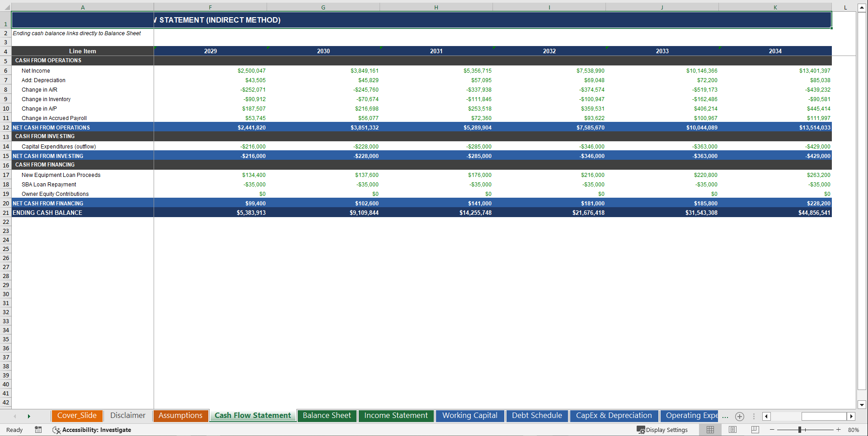Viewport: 868px width, 436px height.
Task: Click the ellipsis to reveal hidden sheet tabs
Action: tap(725, 417)
